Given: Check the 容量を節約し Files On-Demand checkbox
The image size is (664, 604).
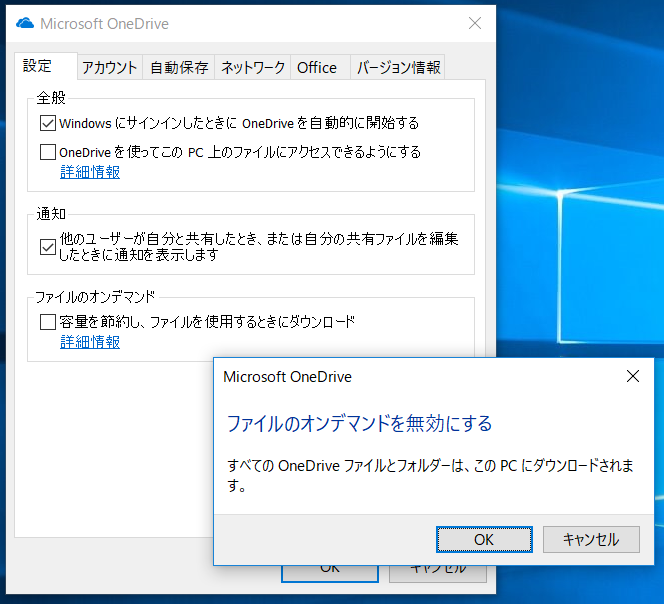Looking at the screenshot, I should (x=47, y=322).
